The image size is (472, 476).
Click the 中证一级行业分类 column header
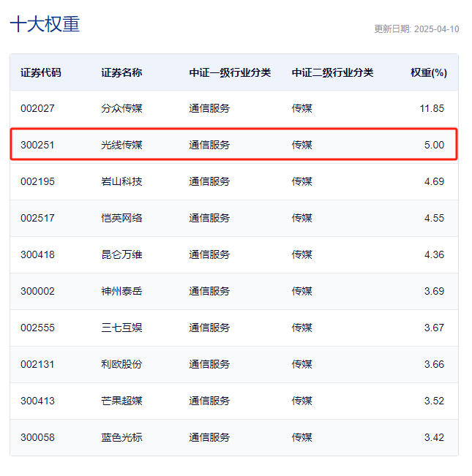click(x=230, y=72)
